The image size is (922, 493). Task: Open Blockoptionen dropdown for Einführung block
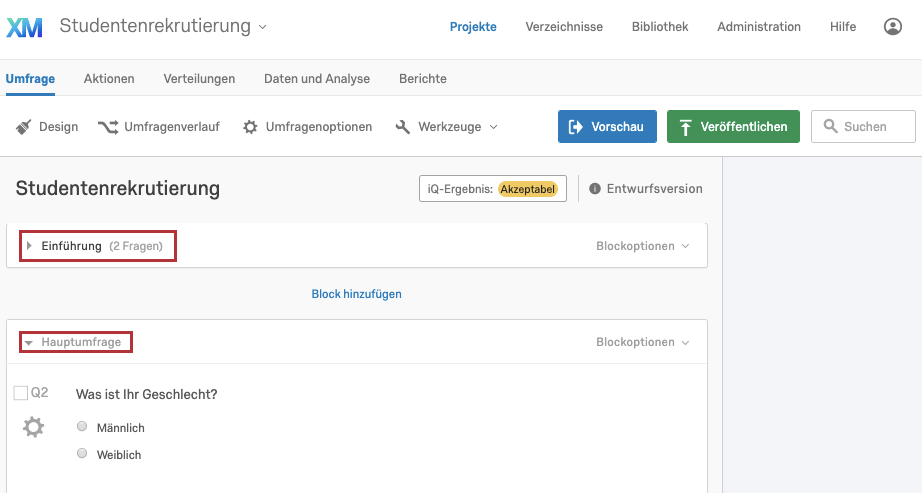pyautogui.click(x=642, y=246)
